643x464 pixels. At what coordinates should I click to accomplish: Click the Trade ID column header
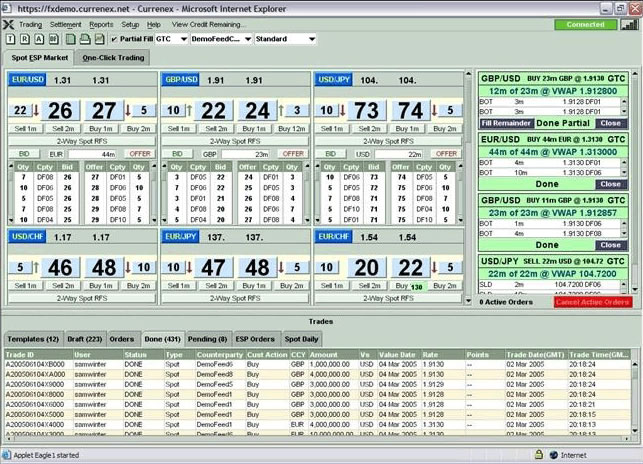39,355
